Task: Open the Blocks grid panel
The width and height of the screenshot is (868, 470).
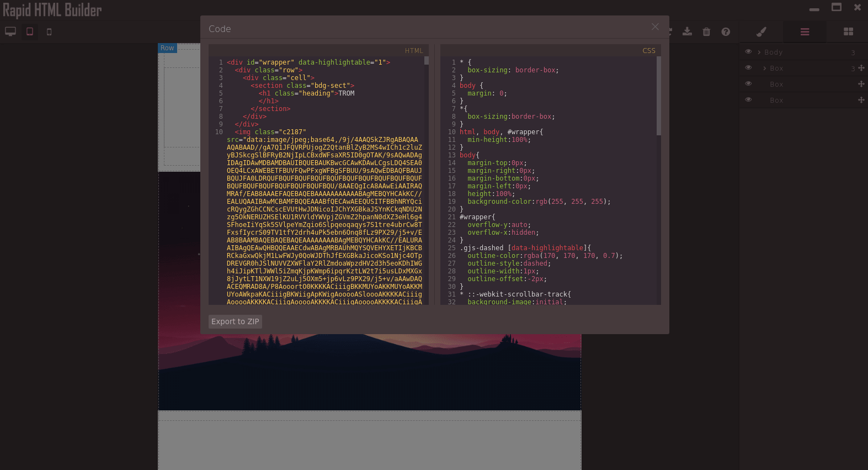Action: 848,31
